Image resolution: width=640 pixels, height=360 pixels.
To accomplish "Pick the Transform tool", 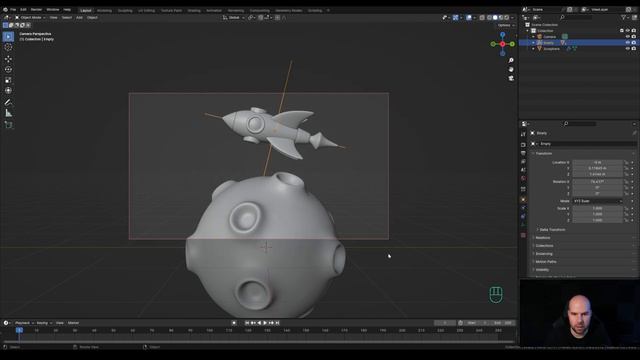I will coord(8,91).
